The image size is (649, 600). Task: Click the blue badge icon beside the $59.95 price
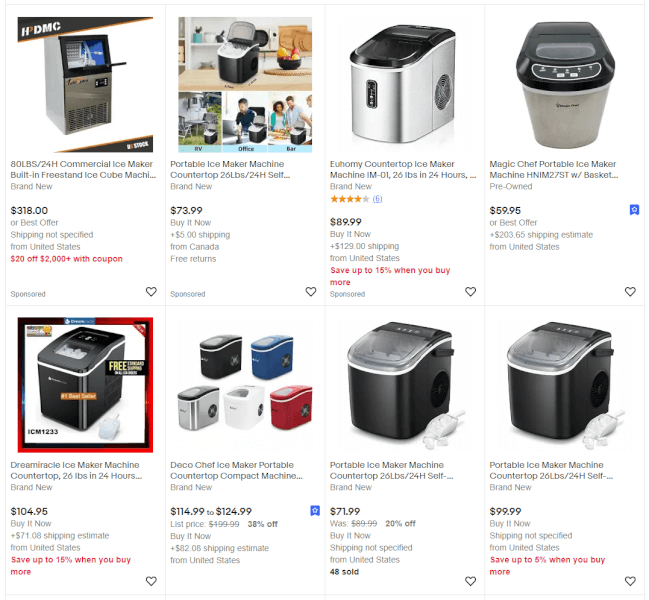click(x=634, y=210)
